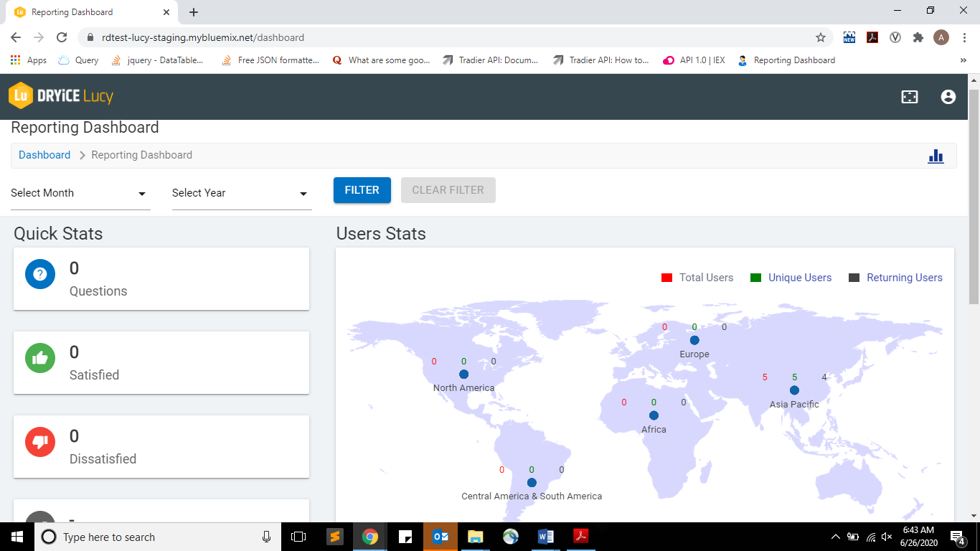The width and height of the screenshot is (980, 551).
Task: Click the Dissatisfied thumbs-down icon
Action: [40, 442]
